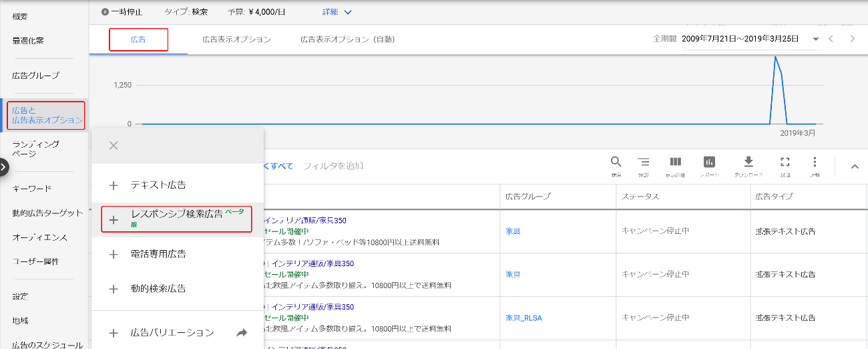Viewport: 868px width, 349px height.
Task: Open ランディングページ in the sidebar
Action: (35, 148)
